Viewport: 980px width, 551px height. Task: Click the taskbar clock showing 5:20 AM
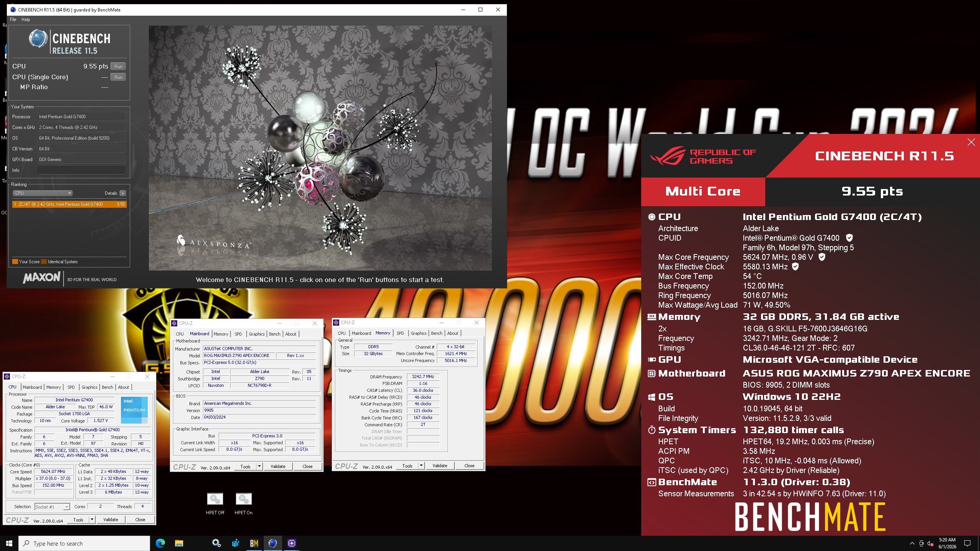tap(947, 543)
